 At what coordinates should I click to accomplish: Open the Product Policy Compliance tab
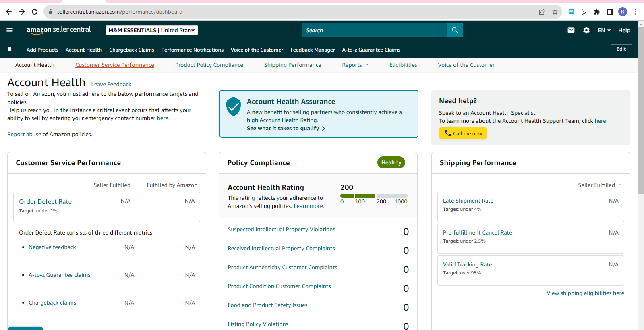click(x=209, y=65)
